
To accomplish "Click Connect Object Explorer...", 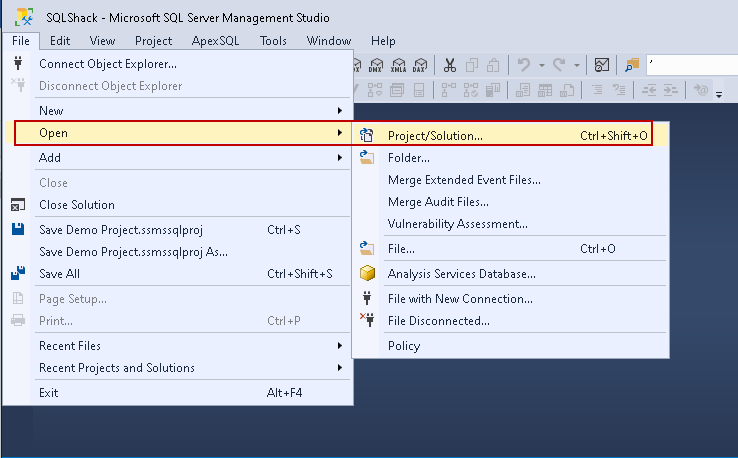I will [x=108, y=64].
